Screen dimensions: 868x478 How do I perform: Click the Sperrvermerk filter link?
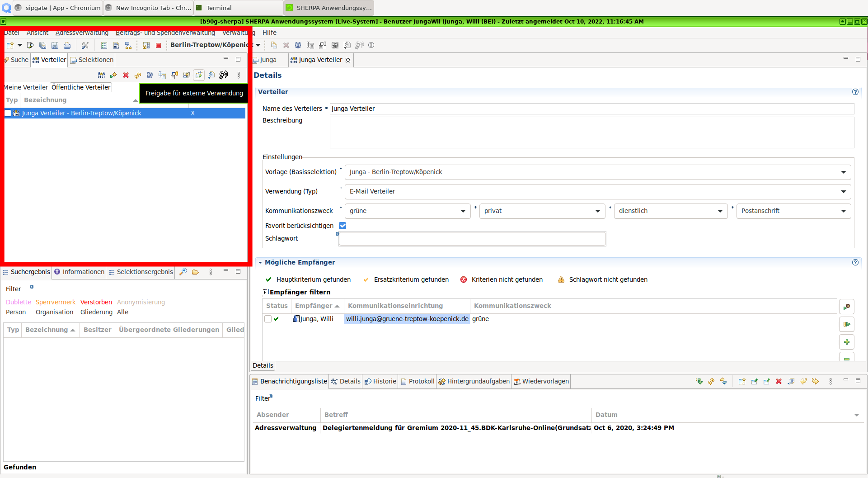pos(56,302)
